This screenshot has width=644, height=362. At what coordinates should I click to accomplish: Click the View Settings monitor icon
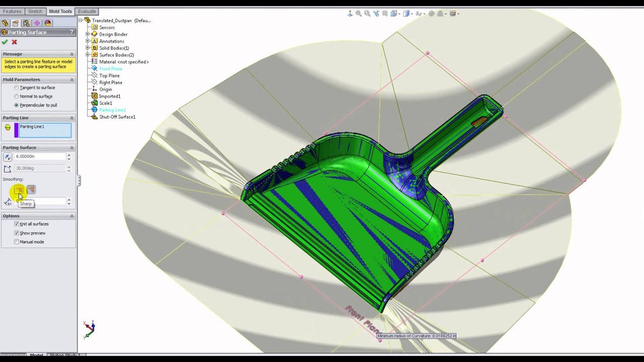pos(453,14)
